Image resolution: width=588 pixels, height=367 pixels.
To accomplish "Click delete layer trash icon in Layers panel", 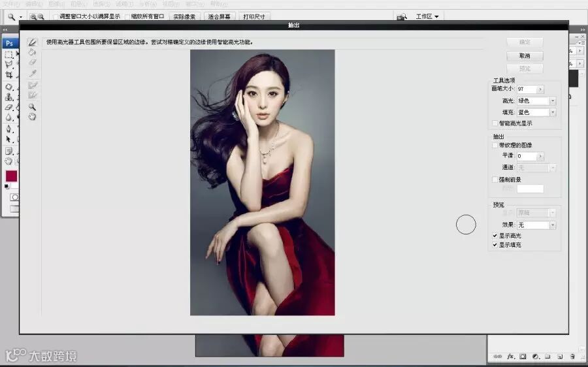I will click(x=572, y=356).
